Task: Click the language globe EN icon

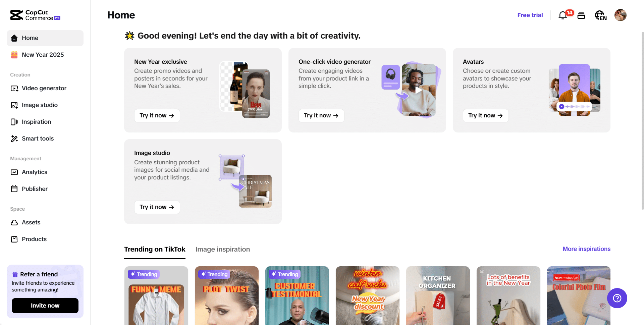Action: (601, 15)
